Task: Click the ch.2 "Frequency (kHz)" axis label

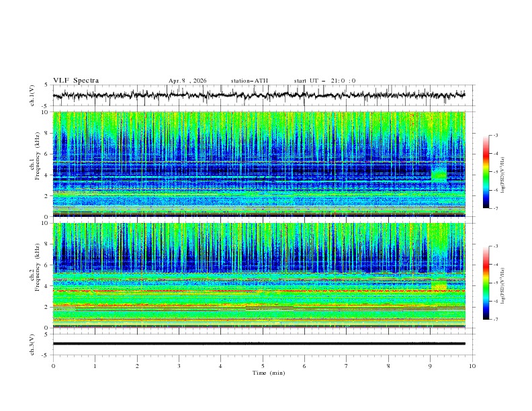Action: pyautogui.click(x=38, y=267)
